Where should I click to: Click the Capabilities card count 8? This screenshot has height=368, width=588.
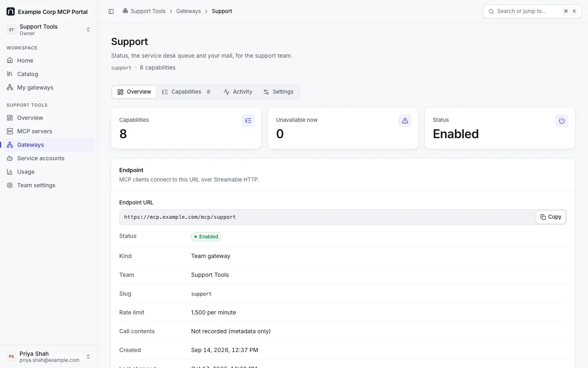point(123,134)
